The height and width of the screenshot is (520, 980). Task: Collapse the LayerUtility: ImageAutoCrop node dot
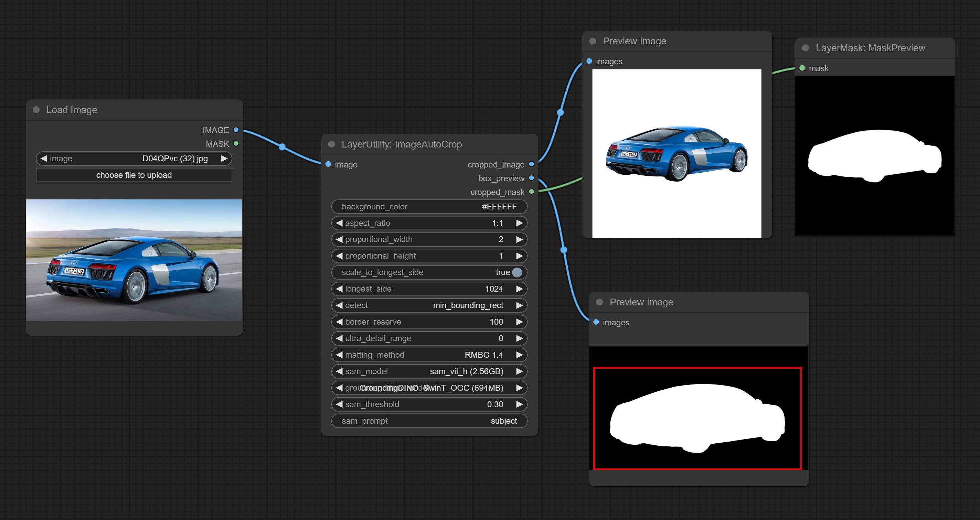tap(331, 144)
